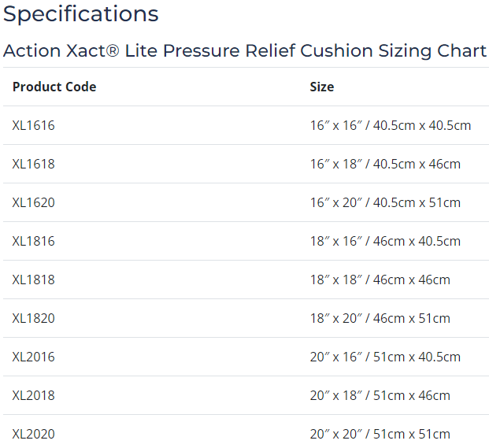Image resolution: width=489 pixels, height=448 pixels.
Task: Select product code XL1820
Action: 34,318
